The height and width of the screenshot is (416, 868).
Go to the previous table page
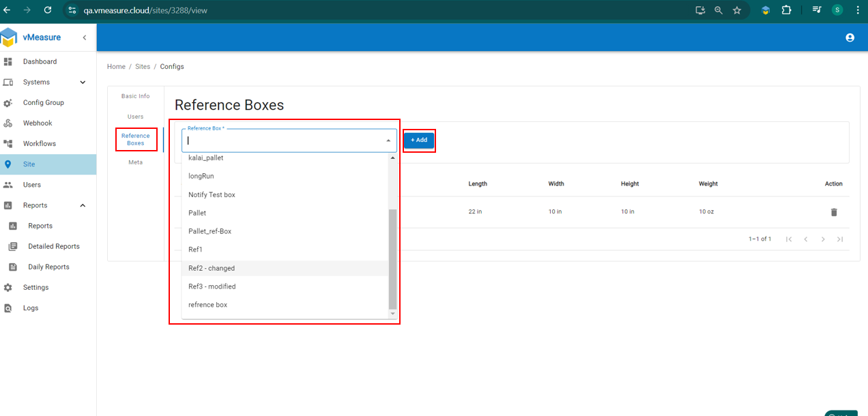click(806, 239)
